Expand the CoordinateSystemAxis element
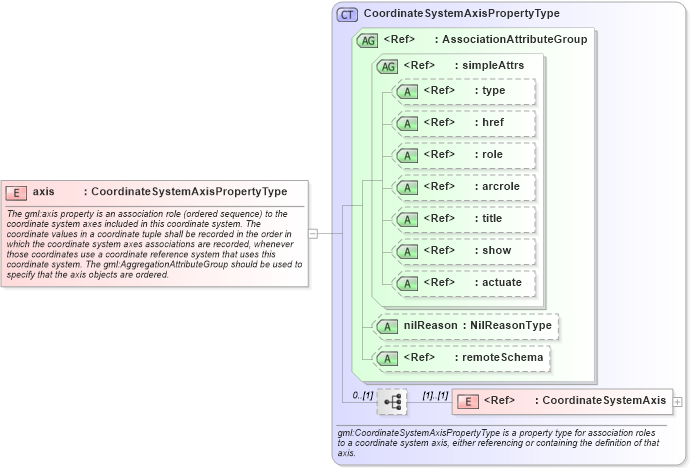 (x=677, y=401)
